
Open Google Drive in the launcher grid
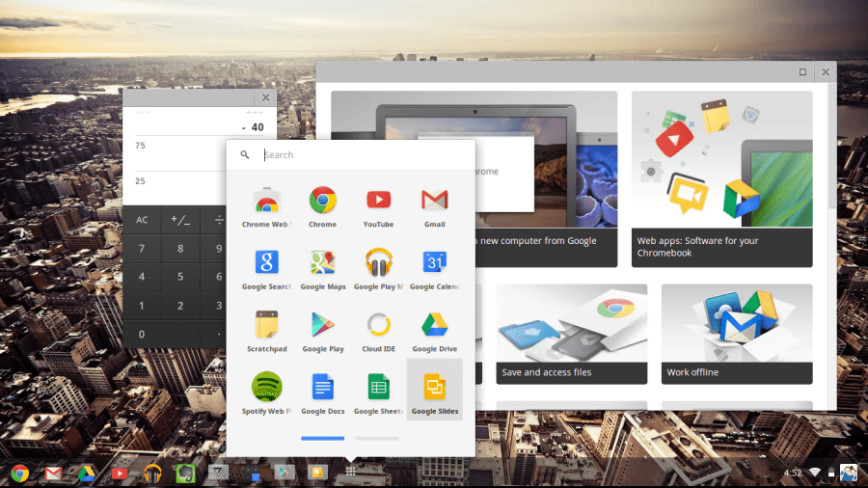coord(435,332)
